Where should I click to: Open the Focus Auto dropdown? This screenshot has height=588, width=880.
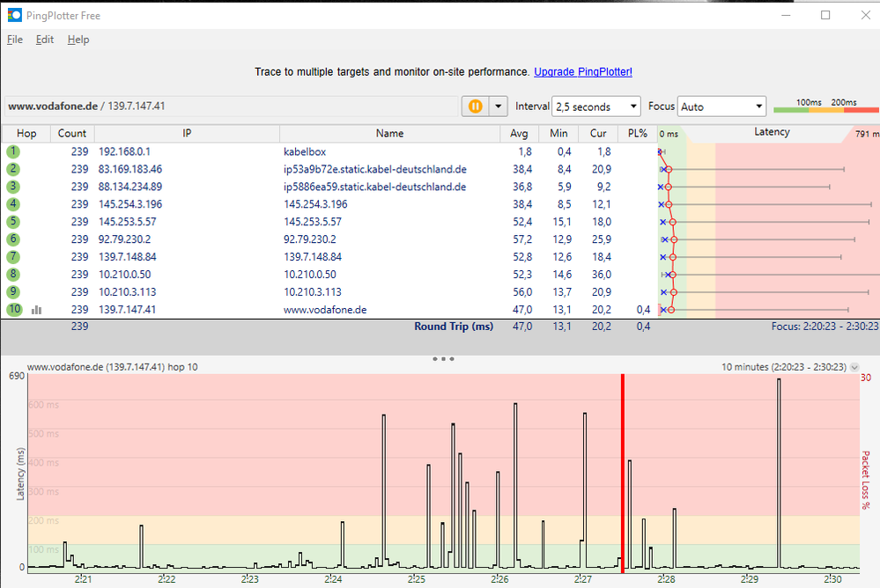pyautogui.click(x=721, y=107)
